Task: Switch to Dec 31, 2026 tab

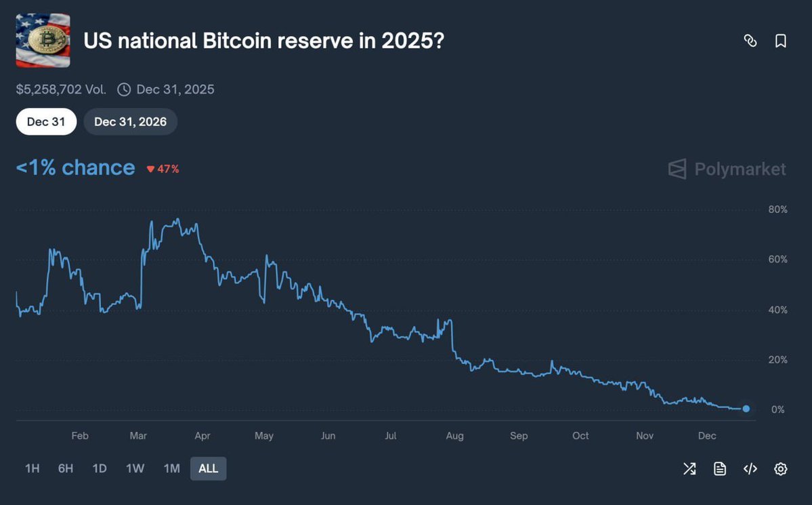Action: (x=130, y=122)
